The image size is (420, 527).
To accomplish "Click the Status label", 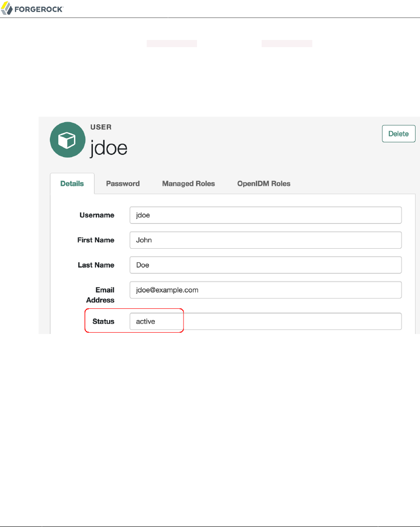I will coord(103,321).
